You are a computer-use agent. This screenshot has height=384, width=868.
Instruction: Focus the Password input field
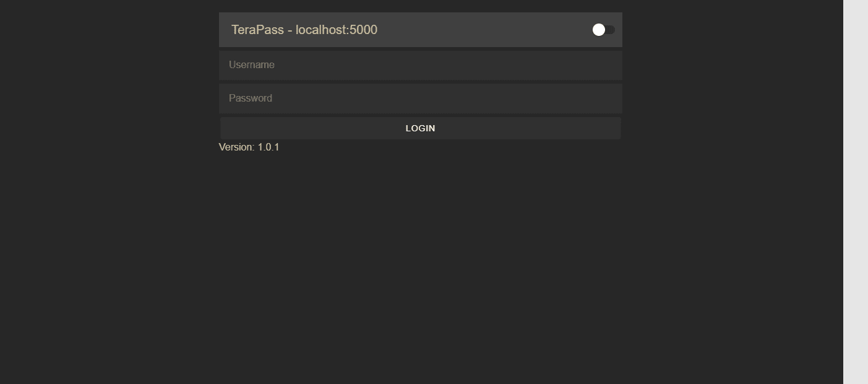point(421,98)
